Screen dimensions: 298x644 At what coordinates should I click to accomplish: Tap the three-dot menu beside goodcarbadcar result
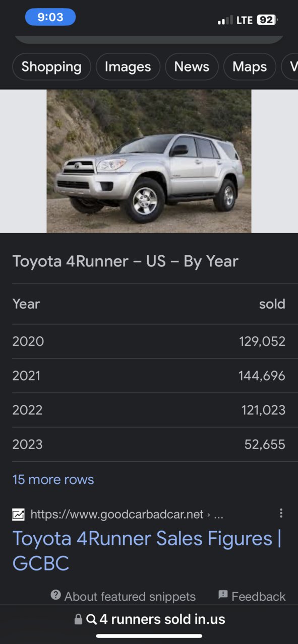tap(281, 514)
